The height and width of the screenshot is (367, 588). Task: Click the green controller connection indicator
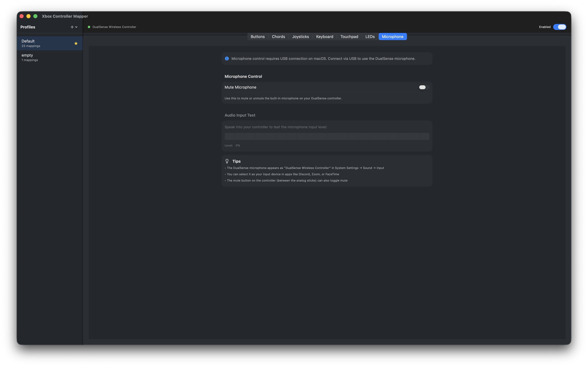coord(89,27)
